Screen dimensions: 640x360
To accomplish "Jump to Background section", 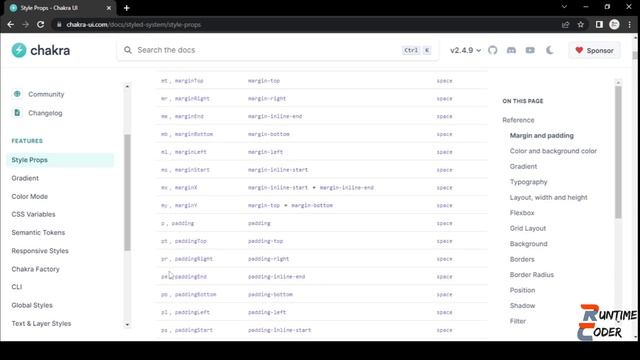I will tap(528, 244).
